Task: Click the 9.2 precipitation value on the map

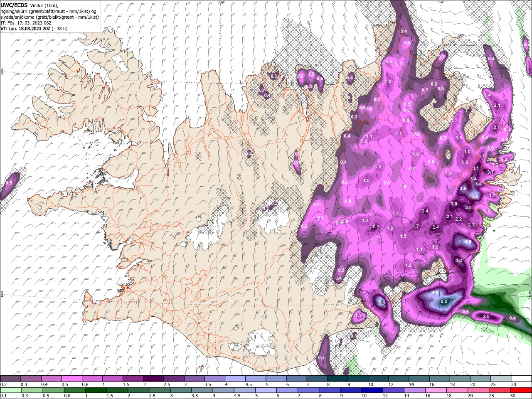Action: pos(443,301)
